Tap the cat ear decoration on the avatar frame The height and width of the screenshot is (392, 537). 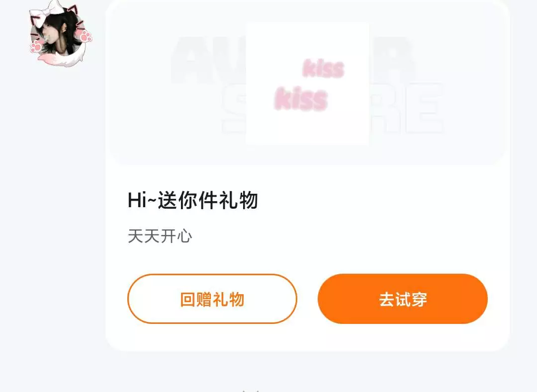tap(74, 9)
